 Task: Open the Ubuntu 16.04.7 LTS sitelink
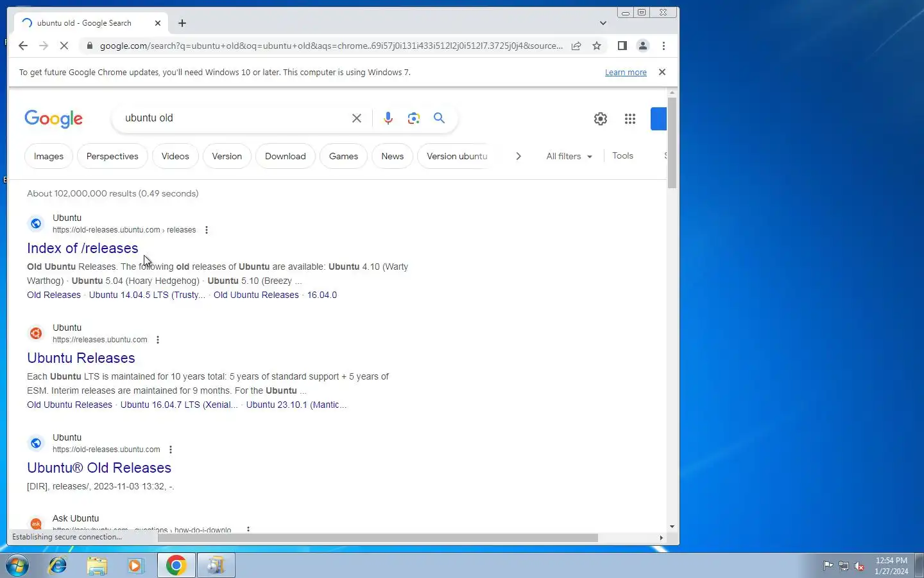pos(179,405)
